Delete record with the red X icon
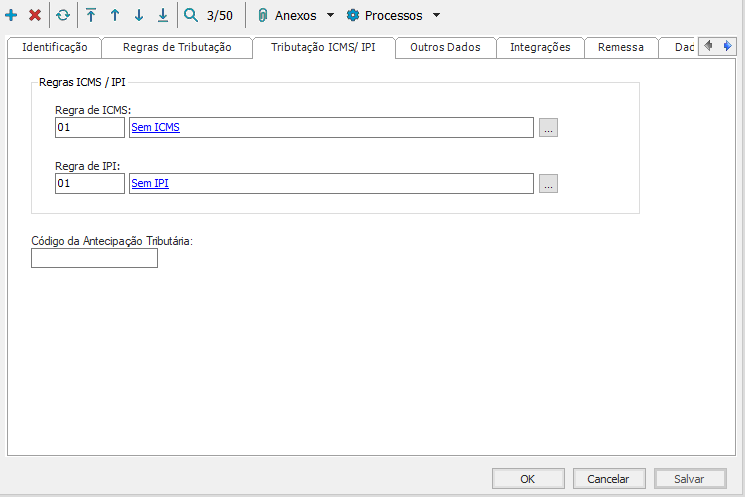Viewport: 746px width, 501px height. (35, 15)
